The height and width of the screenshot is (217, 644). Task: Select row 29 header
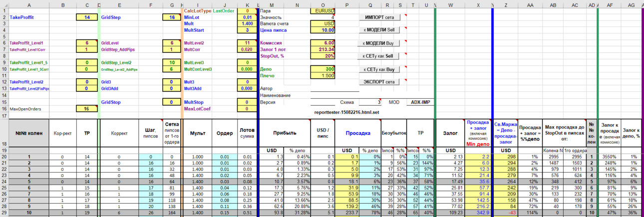(x=3, y=213)
